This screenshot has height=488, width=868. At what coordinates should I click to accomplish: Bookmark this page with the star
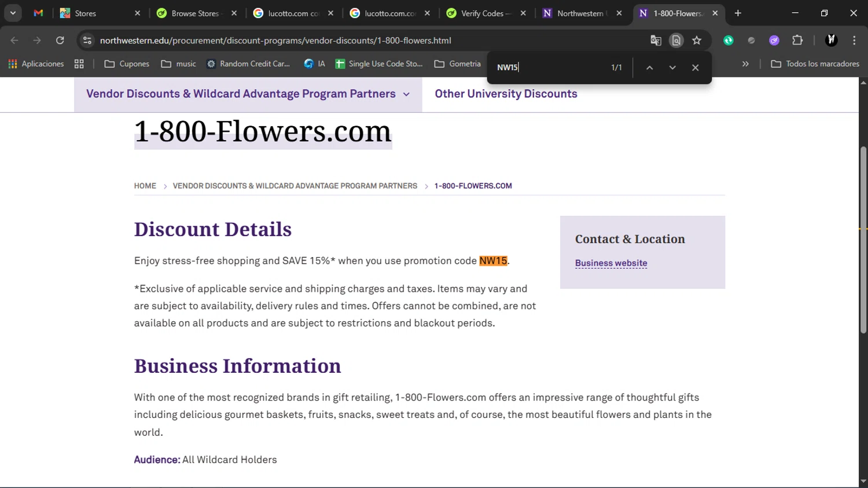(x=697, y=40)
